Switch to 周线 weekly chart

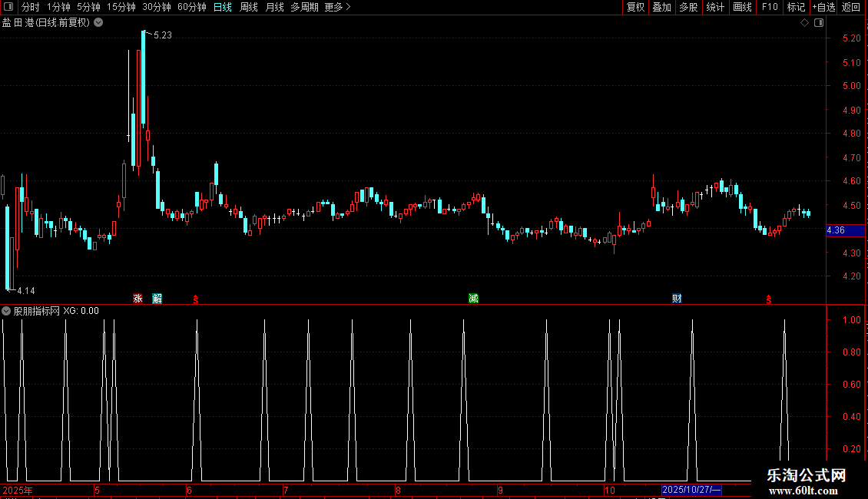click(249, 7)
